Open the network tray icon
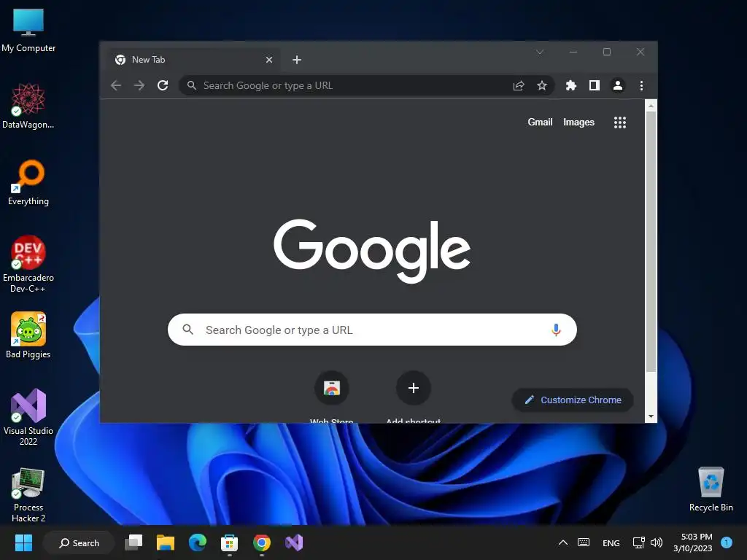This screenshot has height=560, width=747. (x=638, y=542)
